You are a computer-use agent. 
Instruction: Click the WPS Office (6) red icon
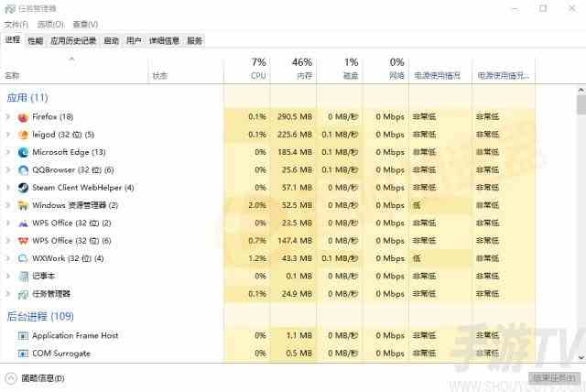[x=23, y=241]
